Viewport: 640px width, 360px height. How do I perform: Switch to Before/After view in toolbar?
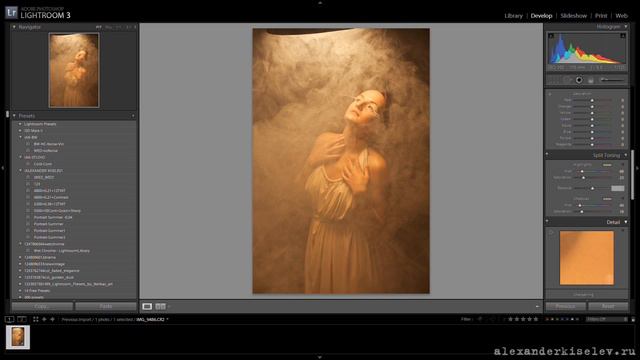pyautogui.click(x=160, y=306)
